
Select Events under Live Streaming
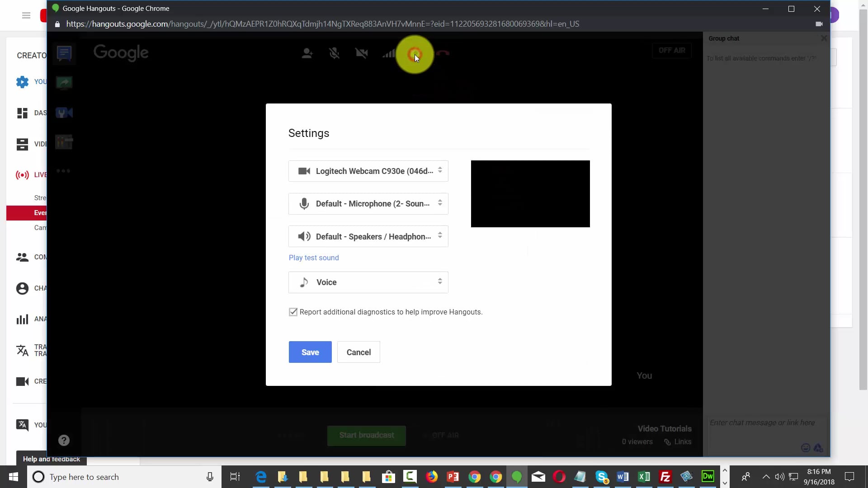(40, 212)
